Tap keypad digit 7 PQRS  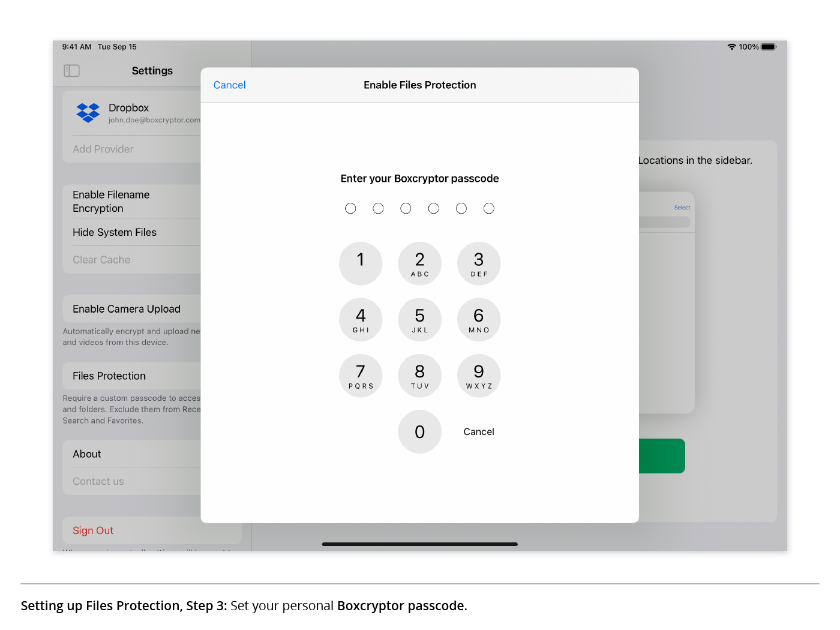(x=361, y=376)
